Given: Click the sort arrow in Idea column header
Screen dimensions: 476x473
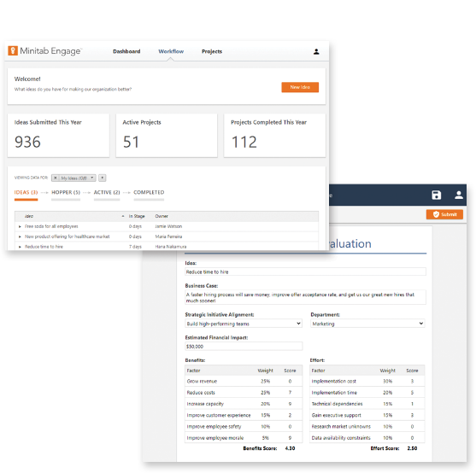Looking at the screenshot, I should [123, 216].
